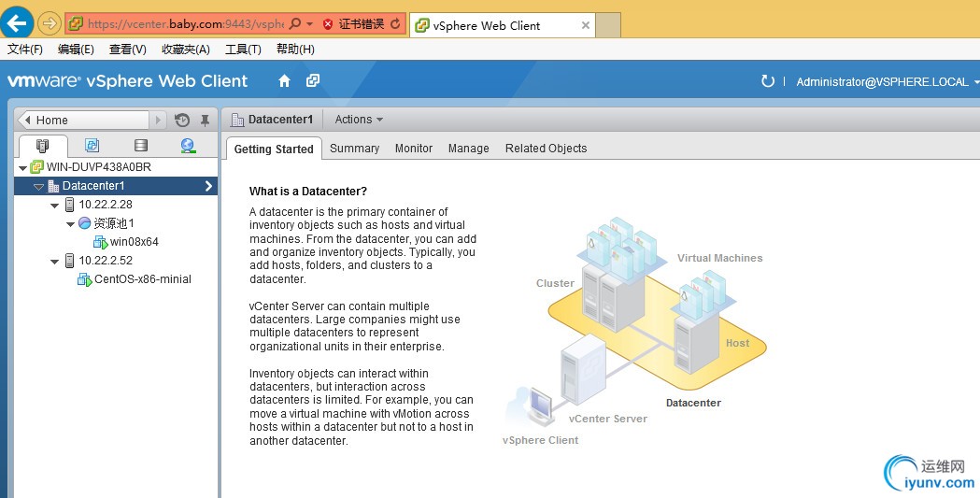Open the 查看(V) menu

[127, 50]
